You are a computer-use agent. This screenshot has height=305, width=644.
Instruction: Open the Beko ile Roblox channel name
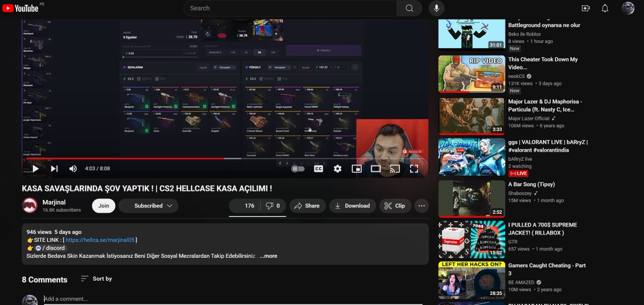pyautogui.click(x=524, y=34)
